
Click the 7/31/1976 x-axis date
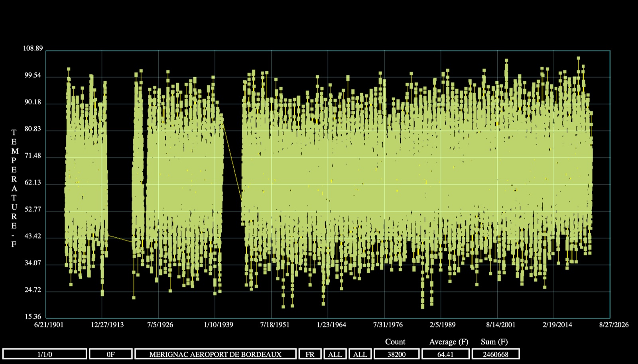click(388, 325)
